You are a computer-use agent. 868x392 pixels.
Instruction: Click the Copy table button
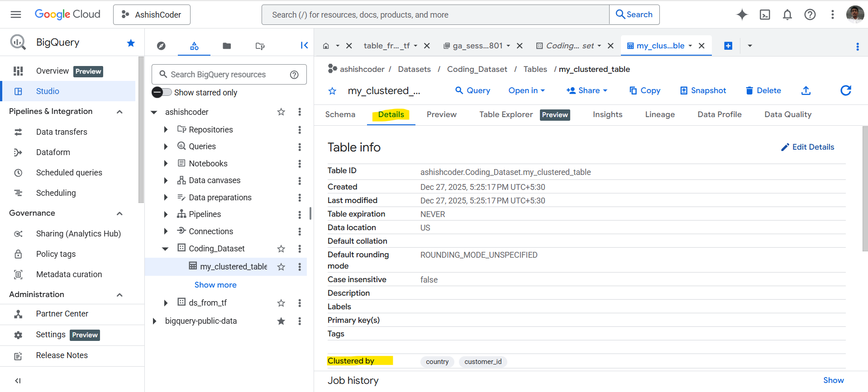coord(645,90)
